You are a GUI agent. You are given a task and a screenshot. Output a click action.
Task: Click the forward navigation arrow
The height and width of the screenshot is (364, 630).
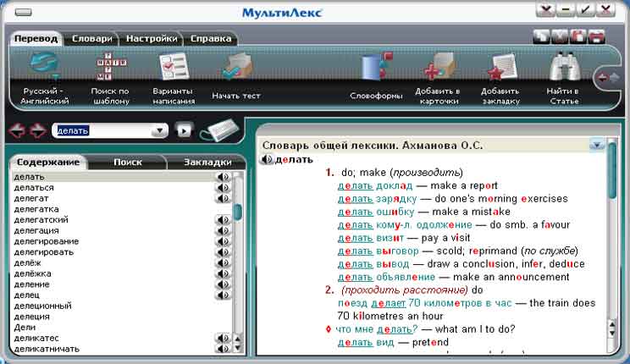38,130
